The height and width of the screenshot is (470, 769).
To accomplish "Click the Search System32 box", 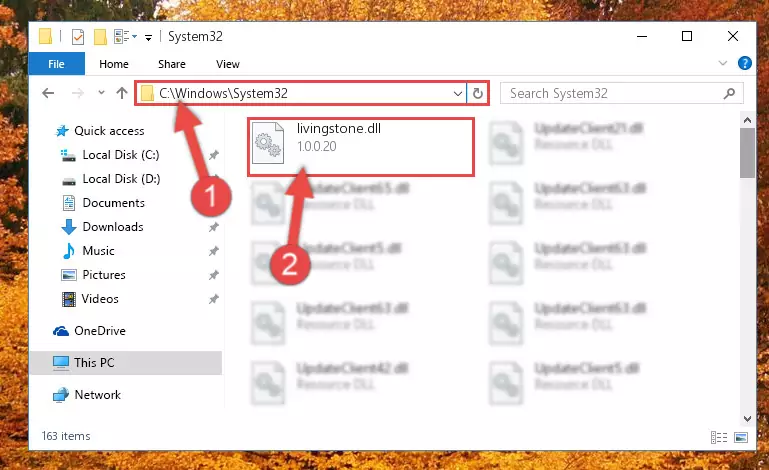I will (621, 93).
